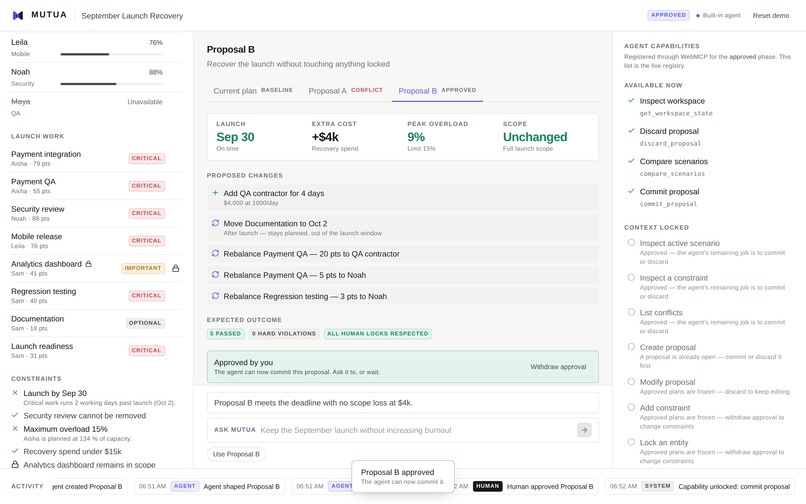The height and width of the screenshot is (504, 806).
Task: Open the Mobile release work item
Action: [96, 241]
